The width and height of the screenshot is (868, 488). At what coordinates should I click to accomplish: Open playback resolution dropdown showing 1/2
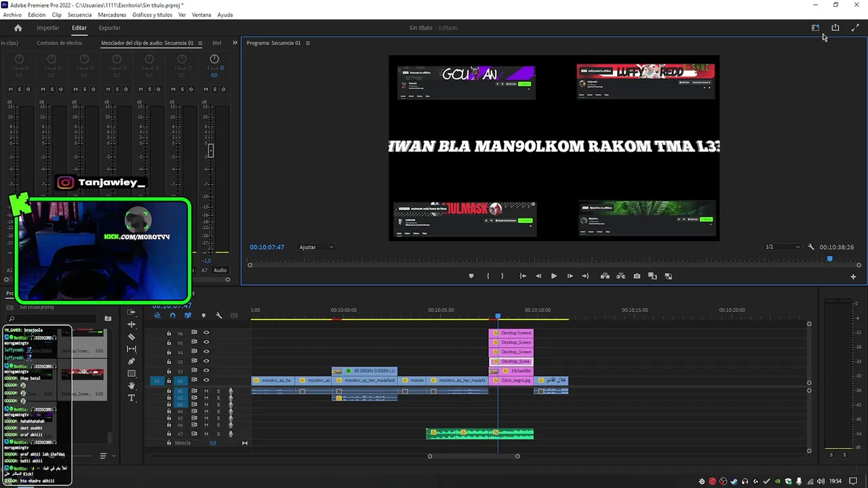coord(783,247)
